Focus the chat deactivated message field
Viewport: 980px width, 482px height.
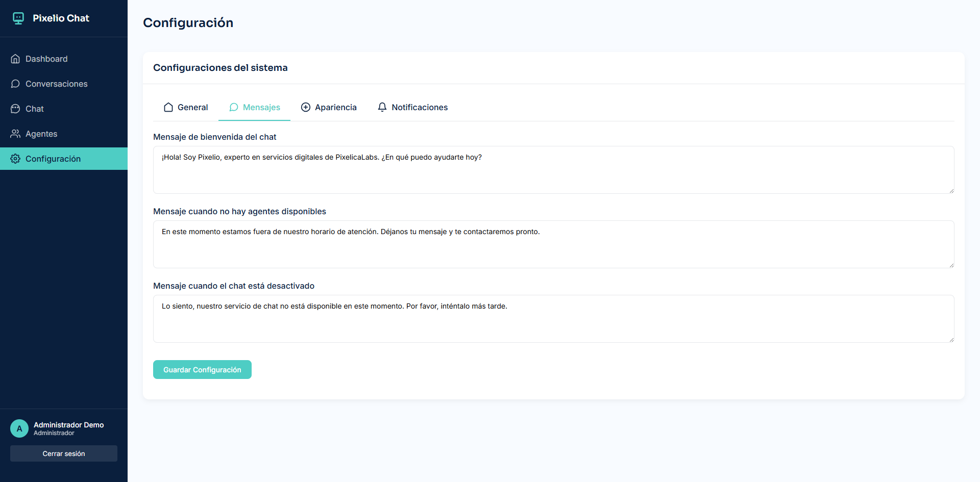pos(554,319)
